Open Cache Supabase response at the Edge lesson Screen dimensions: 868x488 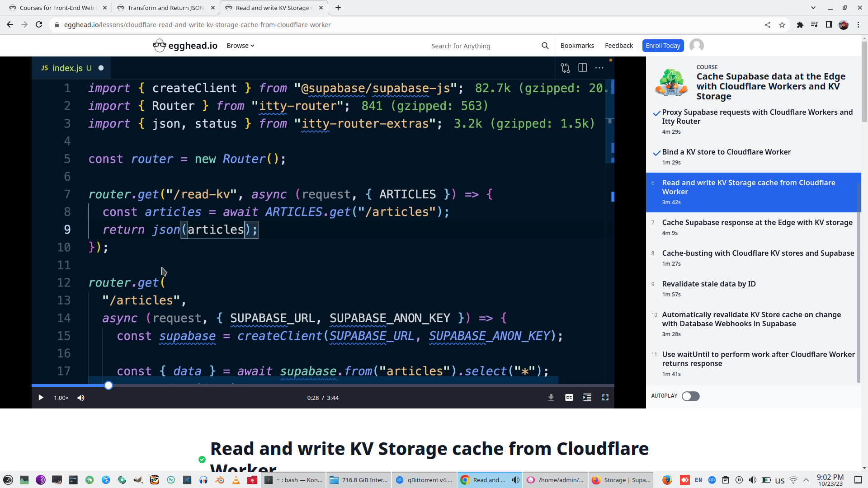757,222
